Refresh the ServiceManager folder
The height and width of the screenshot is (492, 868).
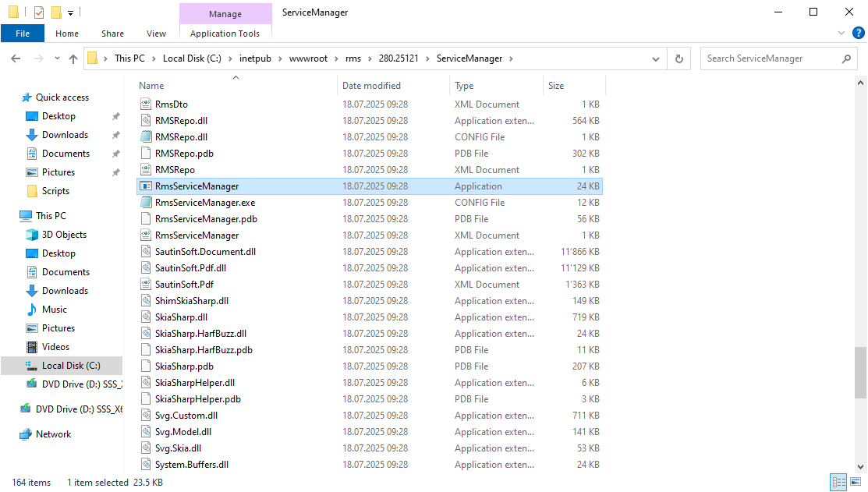[x=679, y=58]
